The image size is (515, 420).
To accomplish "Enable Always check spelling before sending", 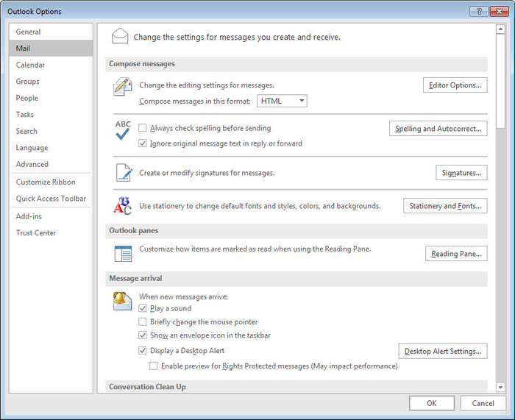I will 142,128.
